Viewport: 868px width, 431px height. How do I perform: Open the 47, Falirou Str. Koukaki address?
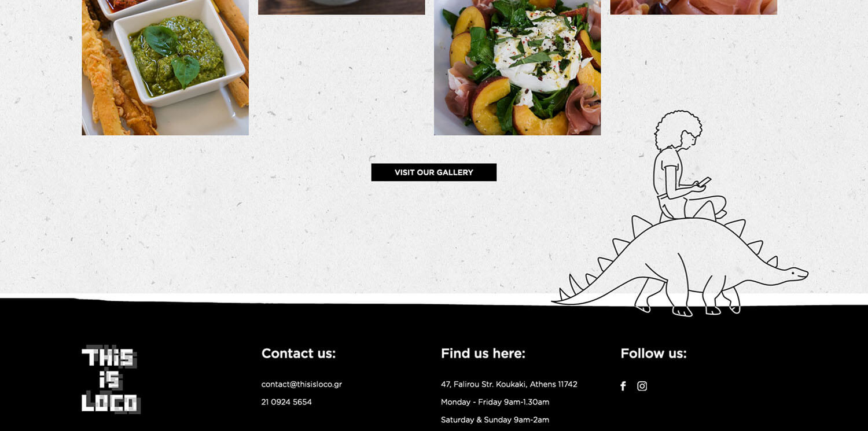(509, 384)
